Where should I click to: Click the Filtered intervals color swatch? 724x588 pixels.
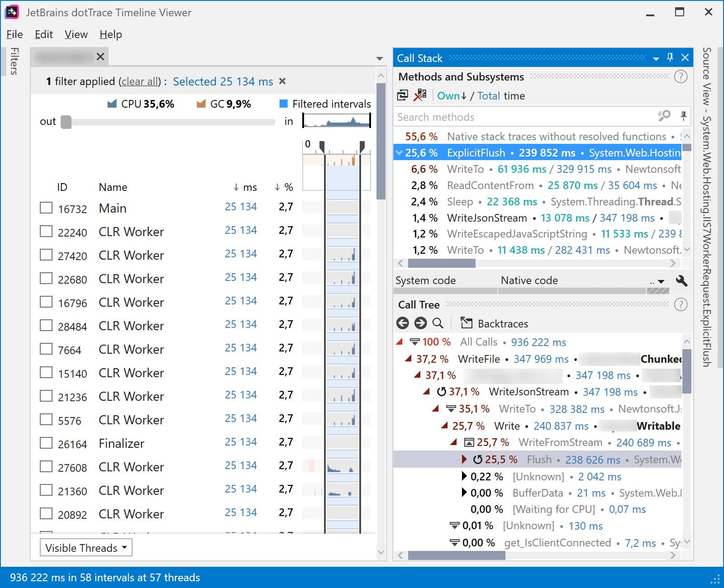point(284,104)
